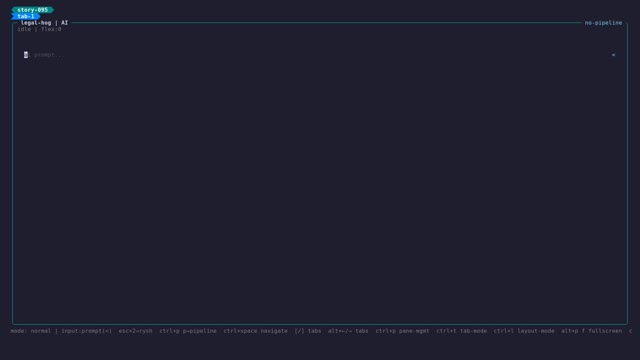Click the legal-hog | AI pane title

pyautogui.click(x=44, y=23)
